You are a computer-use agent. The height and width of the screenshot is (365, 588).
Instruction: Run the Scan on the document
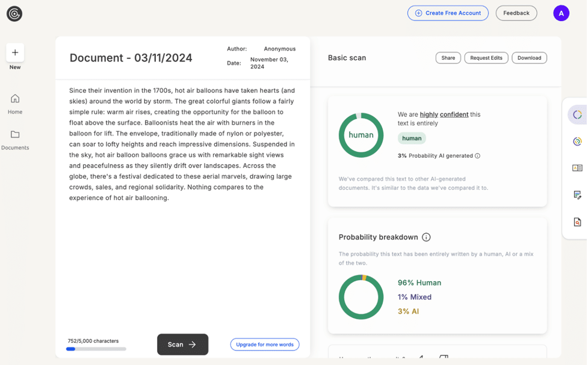[182, 345]
